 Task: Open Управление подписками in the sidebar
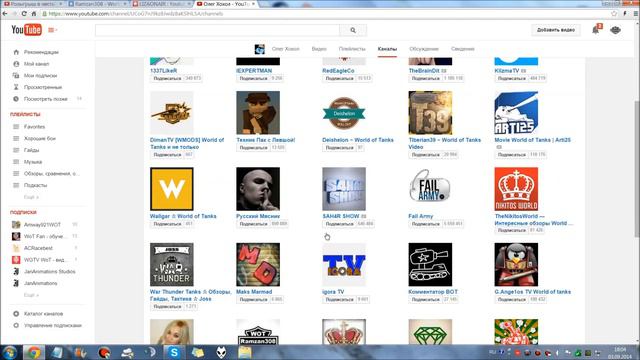click(x=53, y=326)
